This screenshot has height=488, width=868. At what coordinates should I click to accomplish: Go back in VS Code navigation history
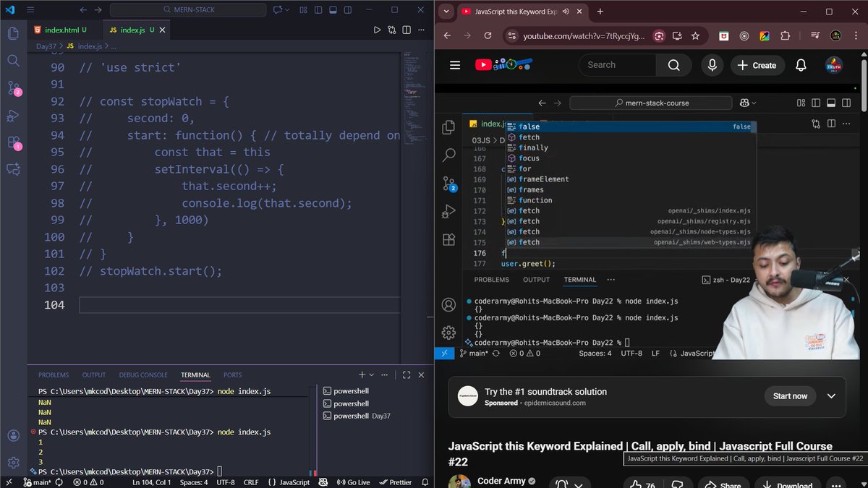tap(83, 11)
